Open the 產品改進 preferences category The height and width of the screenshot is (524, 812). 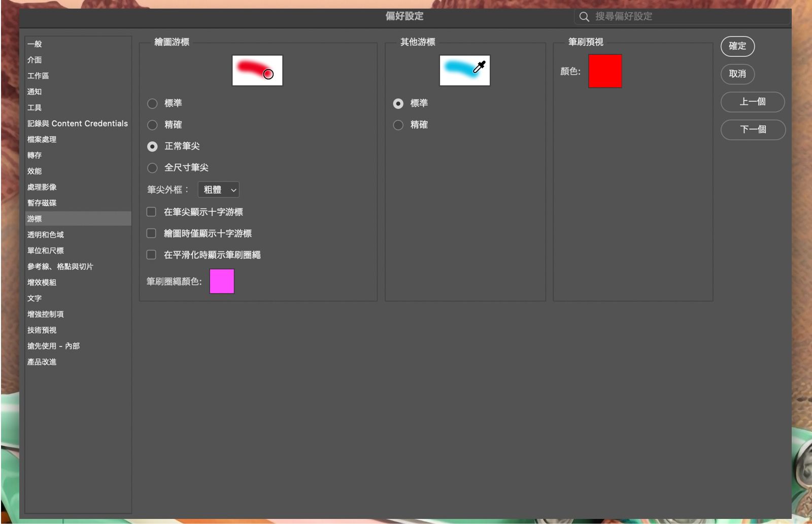coord(78,362)
